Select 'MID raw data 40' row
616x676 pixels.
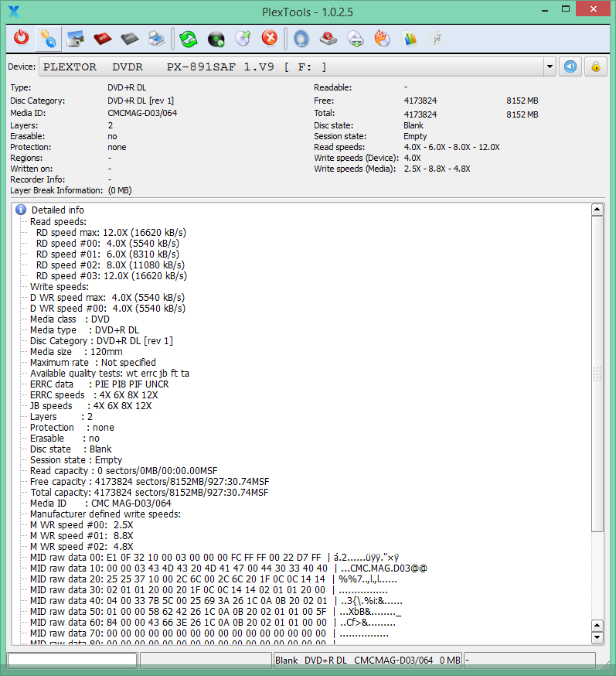pos(216,601)
